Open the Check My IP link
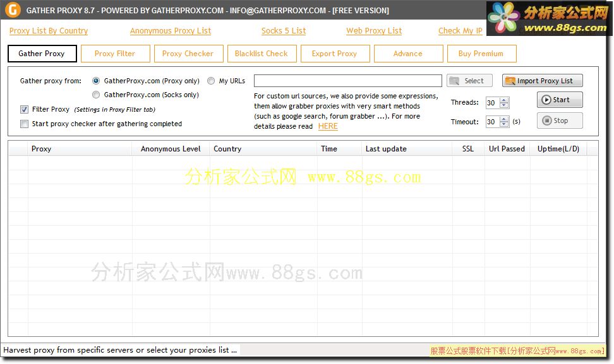 (460, 31)
